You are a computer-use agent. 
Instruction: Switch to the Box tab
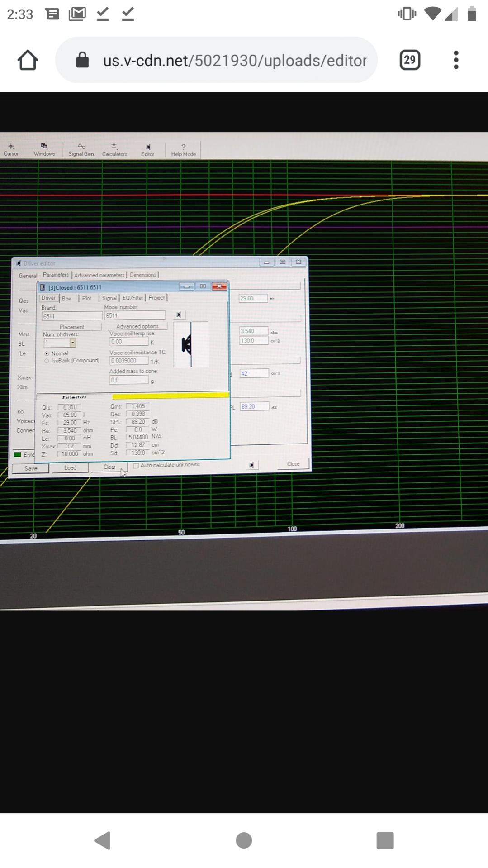[x=66, y=298]
